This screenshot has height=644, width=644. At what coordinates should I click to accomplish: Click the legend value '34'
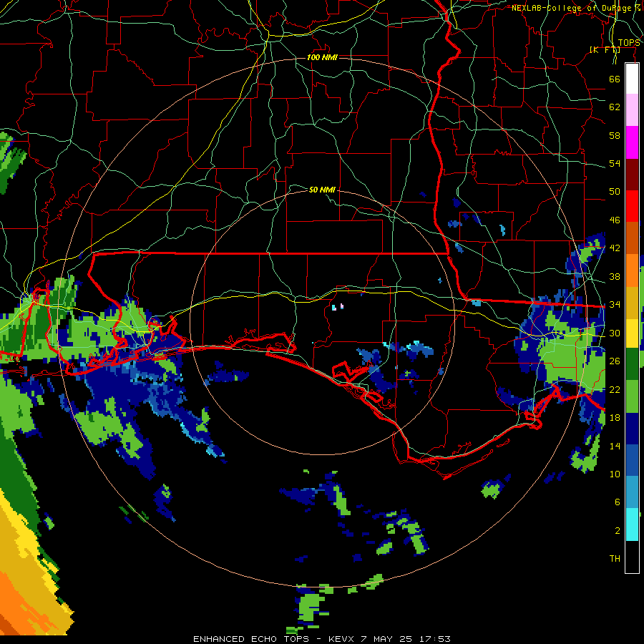(615, 304)
